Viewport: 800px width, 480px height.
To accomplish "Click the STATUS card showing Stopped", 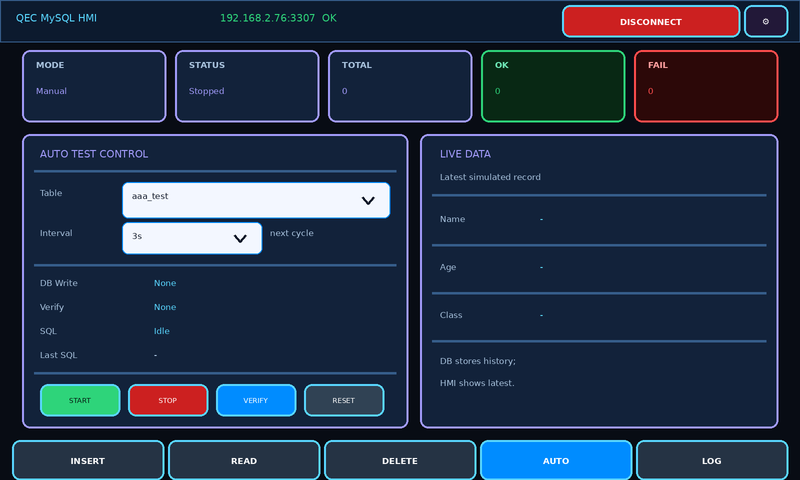I will tap(247, 86).
